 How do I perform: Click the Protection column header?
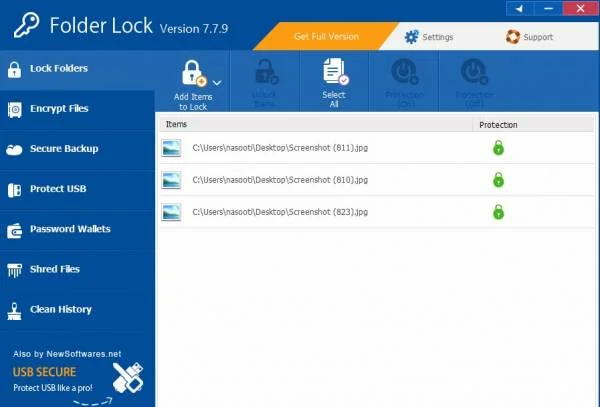[x=533, y=125]
